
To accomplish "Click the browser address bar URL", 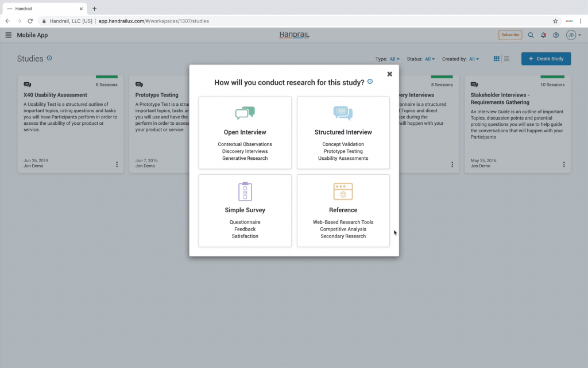I will pos(154,21).
